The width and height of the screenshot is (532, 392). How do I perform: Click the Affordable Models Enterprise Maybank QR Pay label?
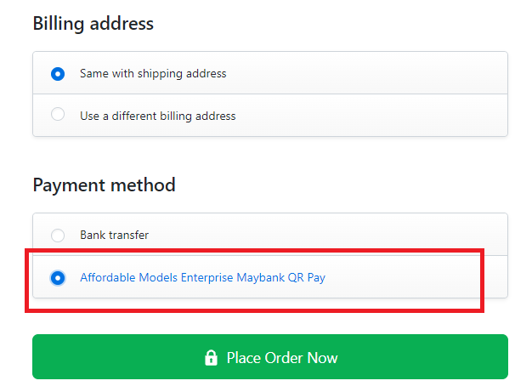pos(202,277)
